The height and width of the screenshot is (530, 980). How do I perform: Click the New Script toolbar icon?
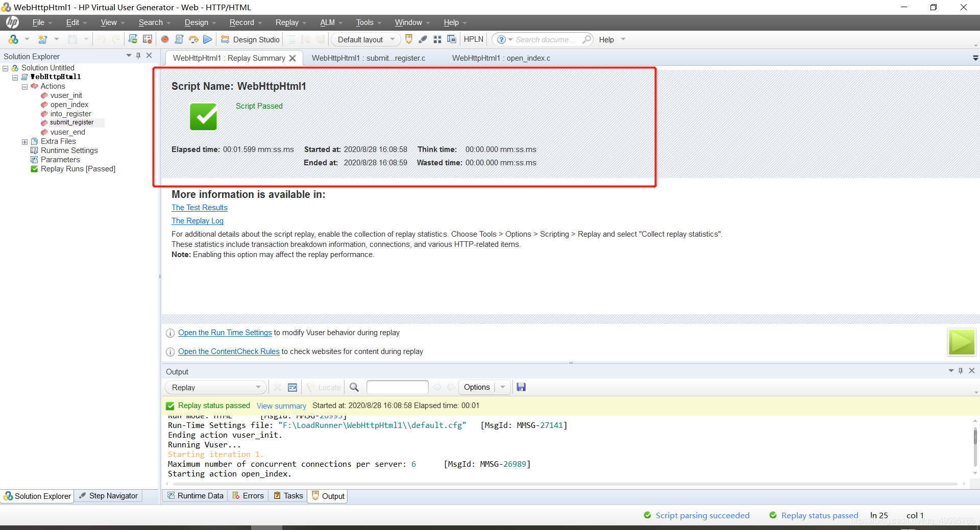click(43, 39)
